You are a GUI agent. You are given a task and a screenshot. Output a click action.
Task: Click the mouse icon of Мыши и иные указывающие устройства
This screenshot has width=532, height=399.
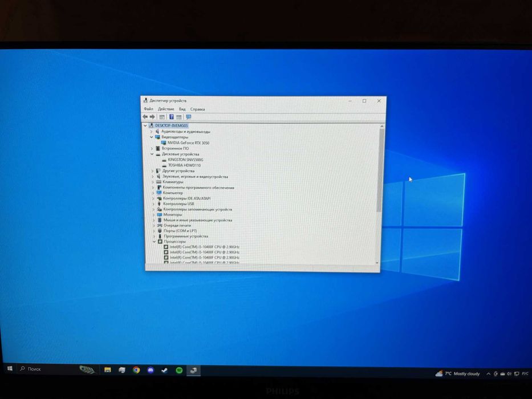160,220
